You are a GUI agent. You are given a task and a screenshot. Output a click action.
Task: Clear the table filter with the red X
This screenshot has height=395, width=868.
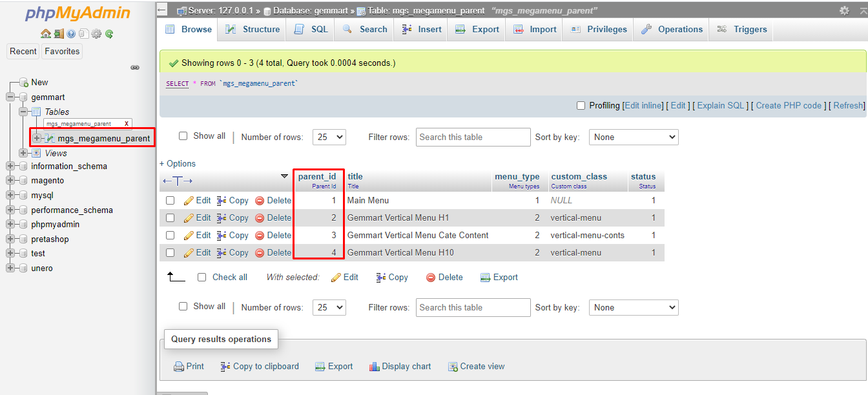click(127, 123)
